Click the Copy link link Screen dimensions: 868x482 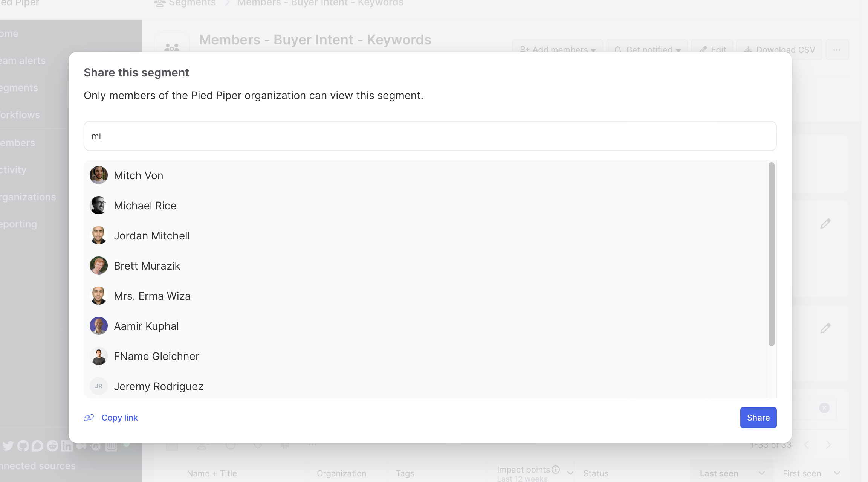coord(119,418)
